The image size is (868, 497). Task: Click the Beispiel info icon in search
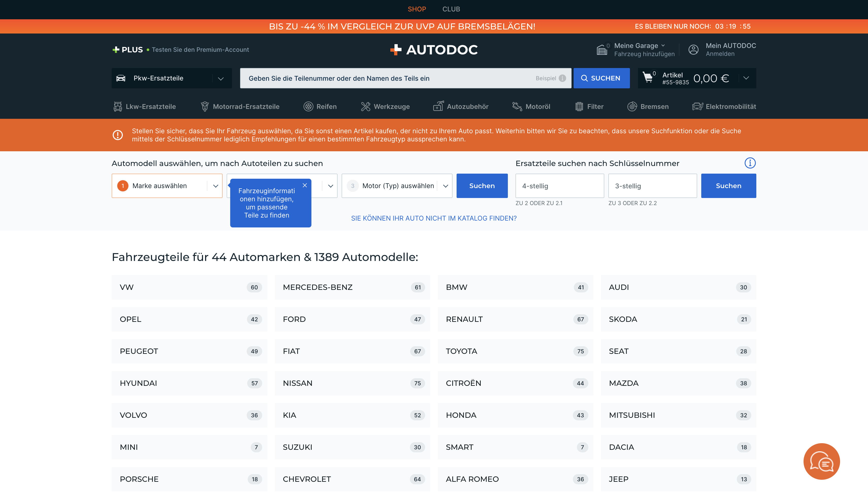562,78
